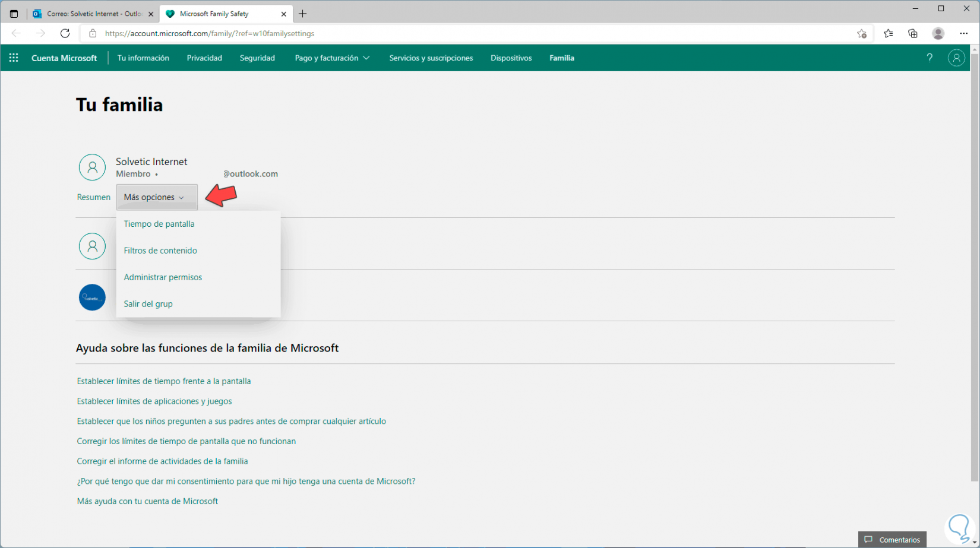Add this page to favorites
Image resolution: width=980 pixels, height=548 pixels.
[862, 33]
